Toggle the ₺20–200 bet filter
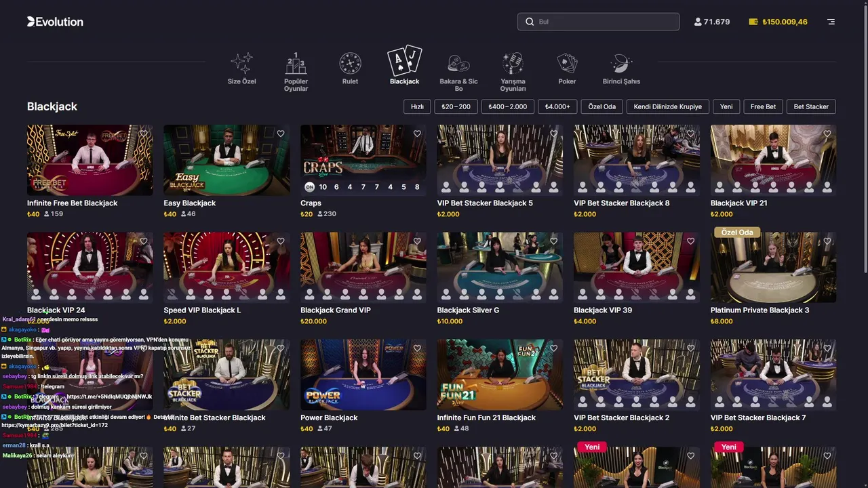Image resolution: width=868 pixels, height=488 pixels. [x=456, y=106]
